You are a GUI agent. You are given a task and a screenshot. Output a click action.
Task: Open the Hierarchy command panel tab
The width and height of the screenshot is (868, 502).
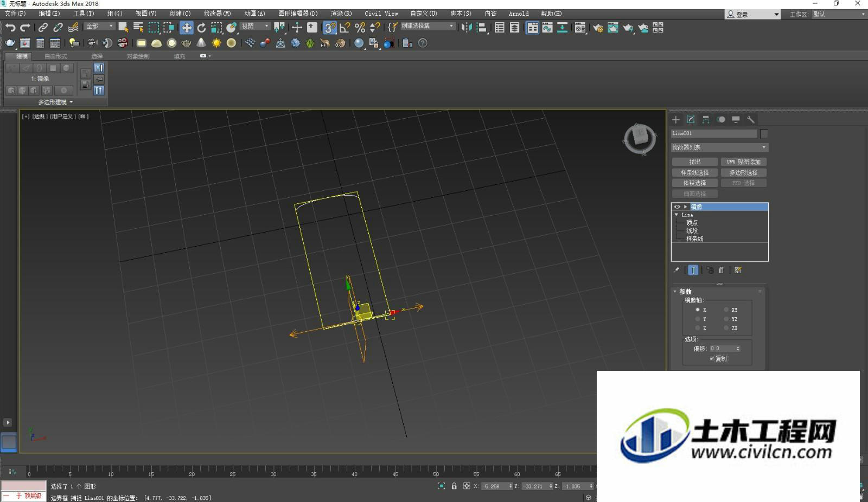pyautogui.click(x=706, y=119)
